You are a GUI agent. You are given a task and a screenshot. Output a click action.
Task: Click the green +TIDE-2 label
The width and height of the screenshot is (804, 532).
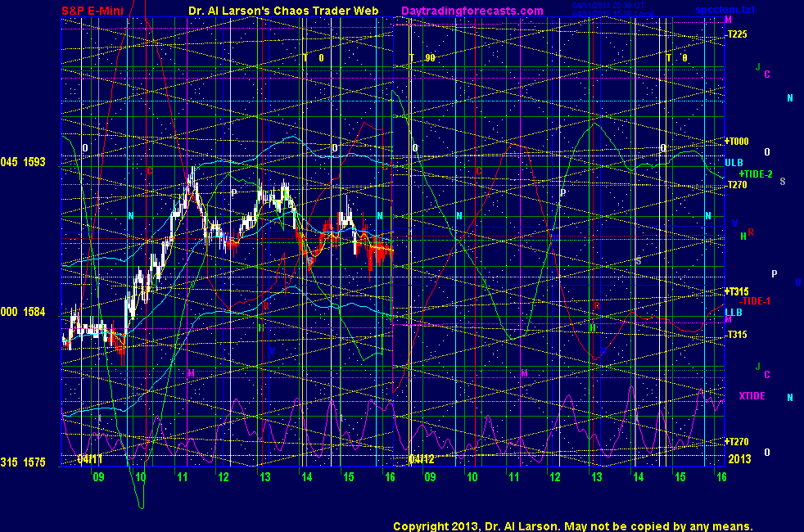click(x=756, y=174)
